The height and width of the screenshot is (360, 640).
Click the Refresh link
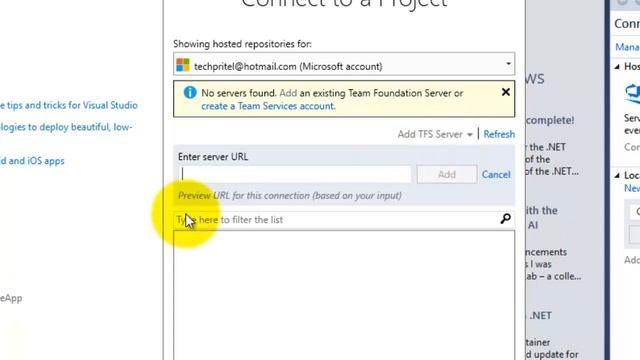[499, 134]
